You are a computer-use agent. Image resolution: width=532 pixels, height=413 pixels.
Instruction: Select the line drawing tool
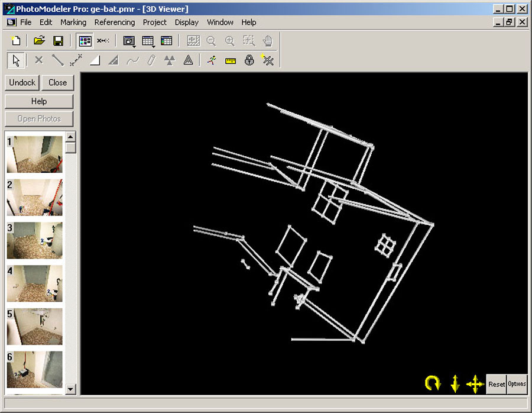(x=58, y=60)
